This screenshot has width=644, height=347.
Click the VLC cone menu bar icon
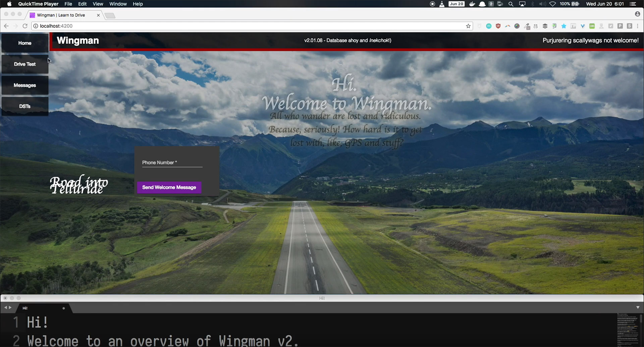pos(442,4)
